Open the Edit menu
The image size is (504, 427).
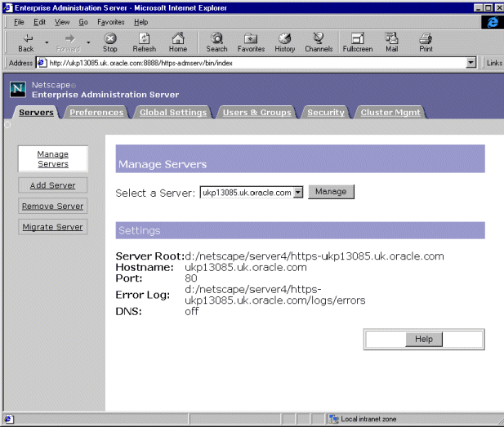tap(39, 22)
